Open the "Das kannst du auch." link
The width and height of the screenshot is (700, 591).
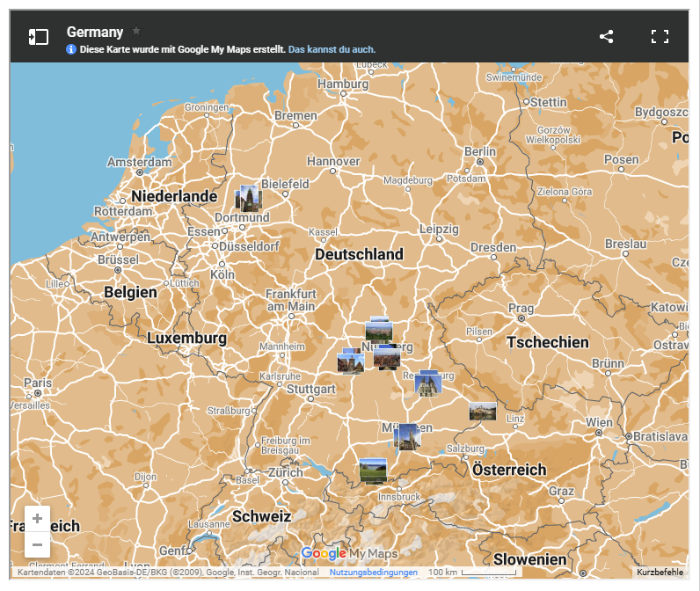coord(332,49)
